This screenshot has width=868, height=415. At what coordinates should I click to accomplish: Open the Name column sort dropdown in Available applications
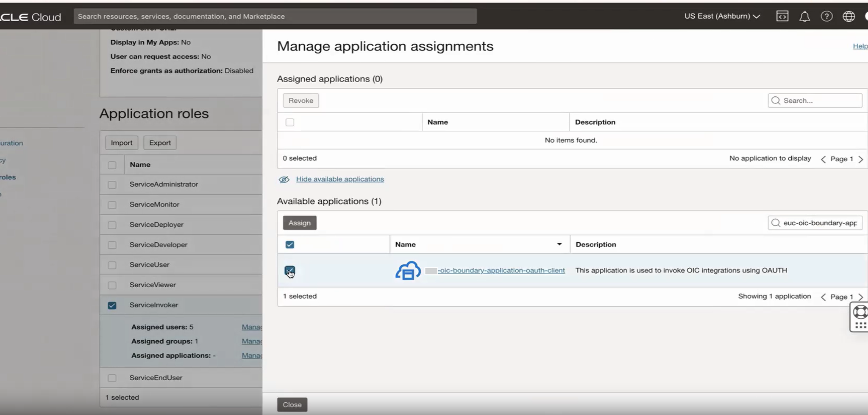[x=559, y=244]
